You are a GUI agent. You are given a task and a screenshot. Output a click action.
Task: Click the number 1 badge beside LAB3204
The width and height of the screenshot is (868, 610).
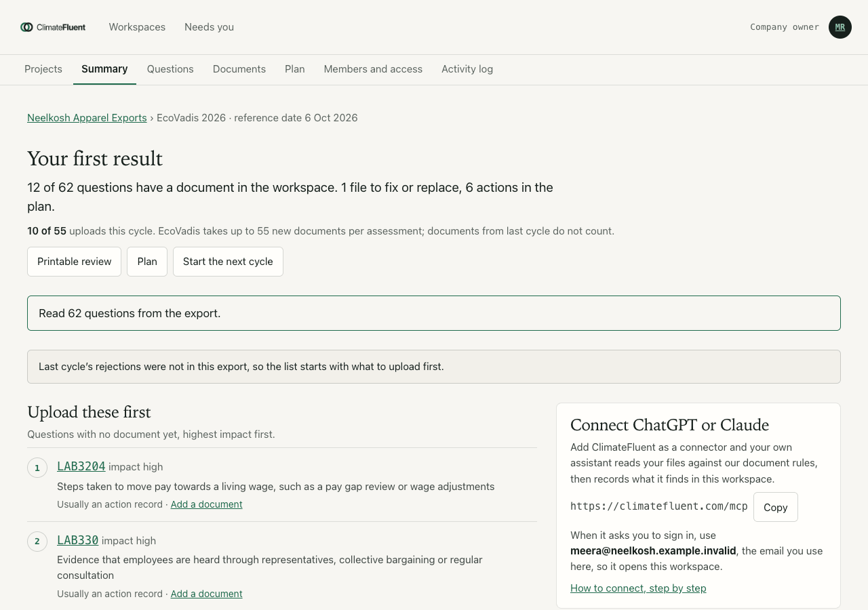tap(37, 468)
